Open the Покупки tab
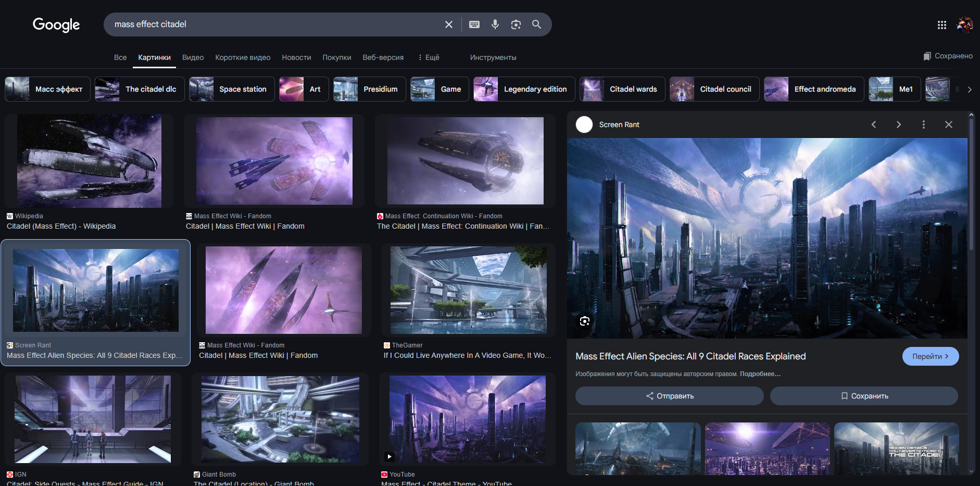The height and width of the screenshot is (486, 980). pos(336,57)
